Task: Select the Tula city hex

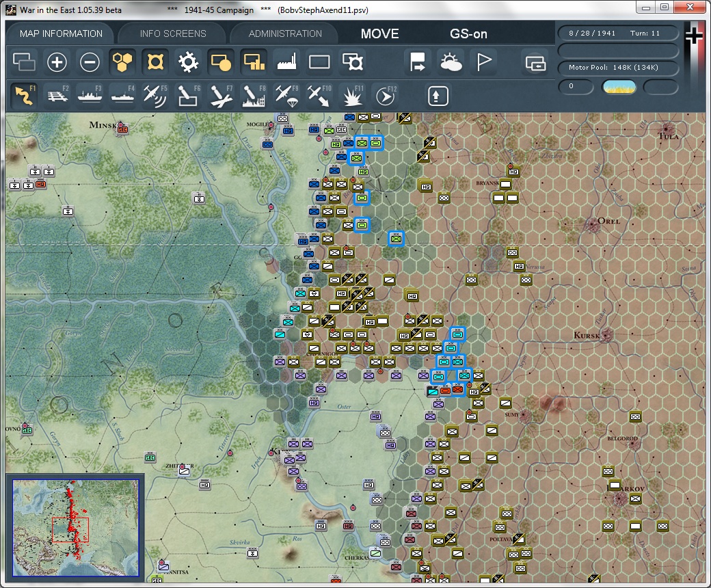Action: tap(667, 129)
